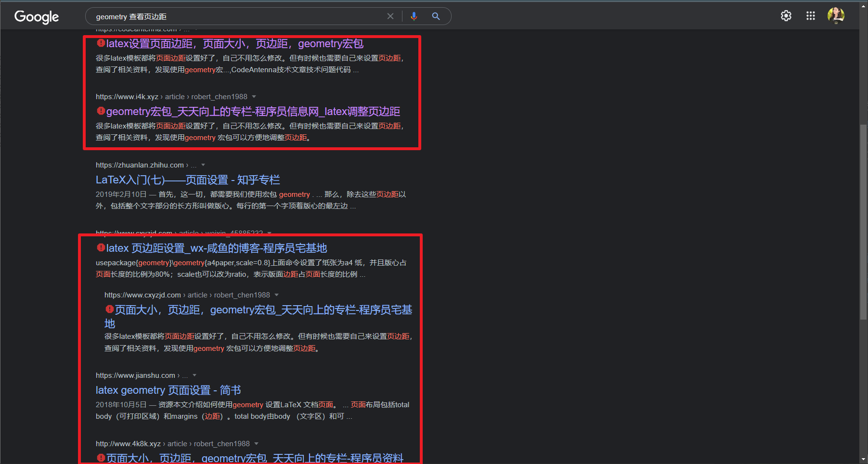Click the Google logo
The image size is (868, 464).
(37, 17)
